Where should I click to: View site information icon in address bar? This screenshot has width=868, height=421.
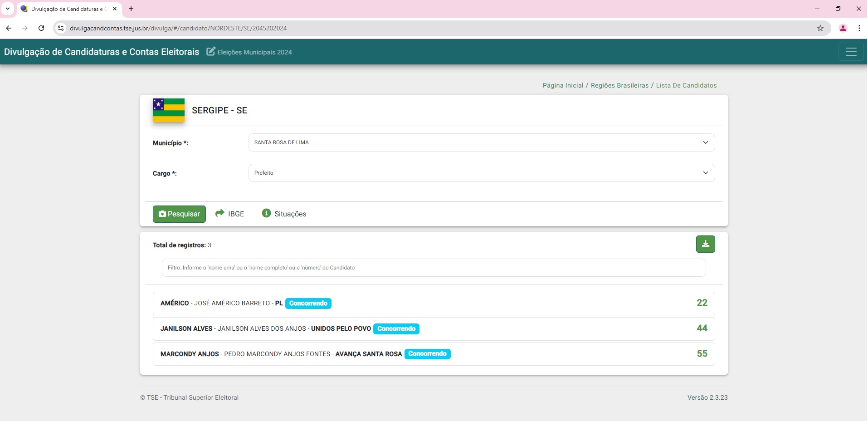[61, 28]
